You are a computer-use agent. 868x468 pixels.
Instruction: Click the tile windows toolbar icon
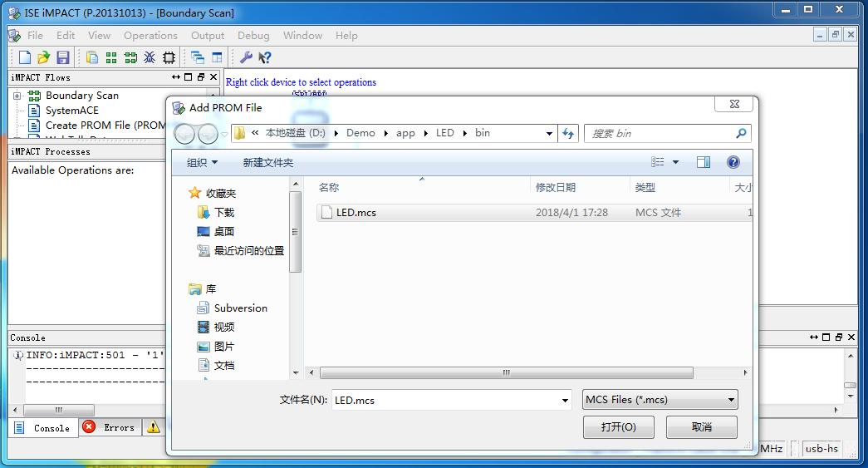(217, 57)
